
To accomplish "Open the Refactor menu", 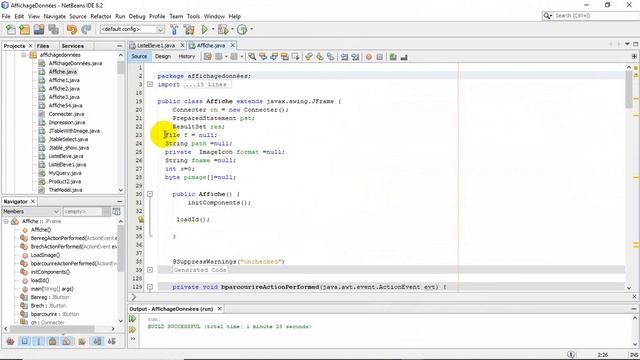I will coord(101,16).
